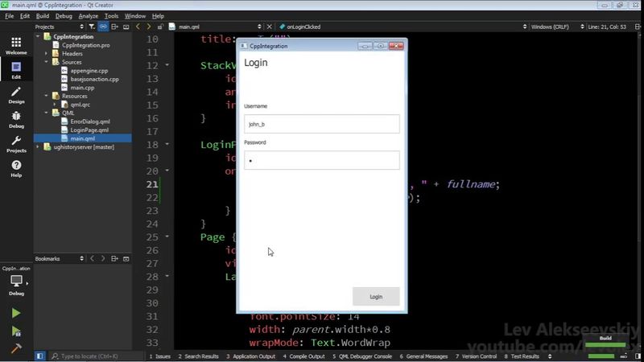Go back in editor navigation history

point(138,27)
